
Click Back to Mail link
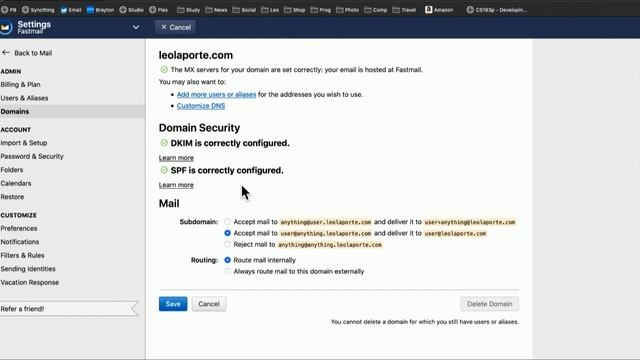33,53
